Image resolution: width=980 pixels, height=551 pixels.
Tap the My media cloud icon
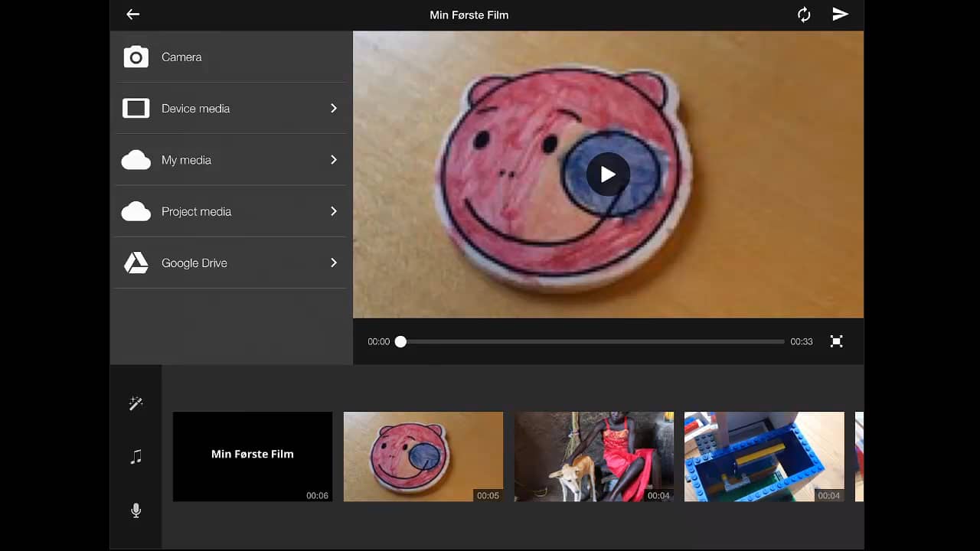(136, 160)
